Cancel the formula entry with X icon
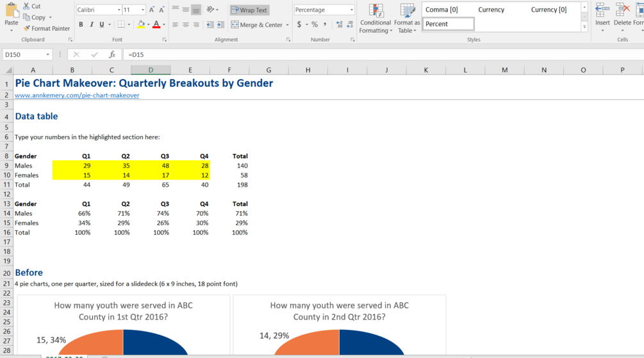The height and width of the screenshot is (358, 644). 76,55
